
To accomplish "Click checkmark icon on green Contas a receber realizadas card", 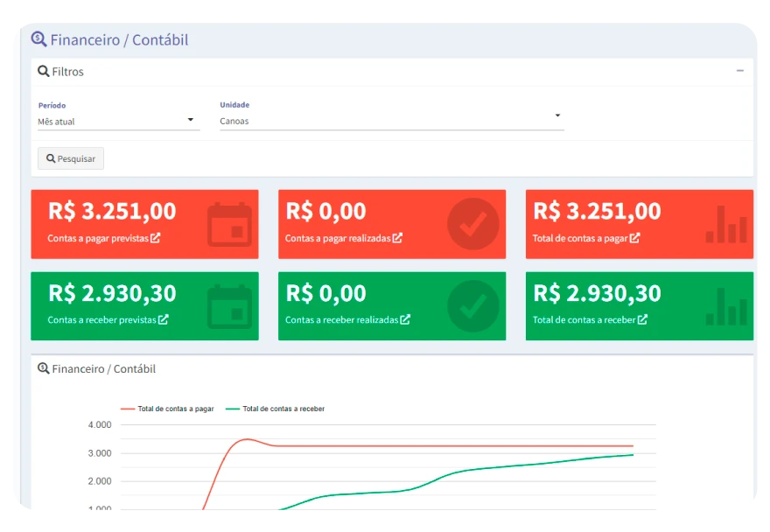I will click(x=472, y=306).
